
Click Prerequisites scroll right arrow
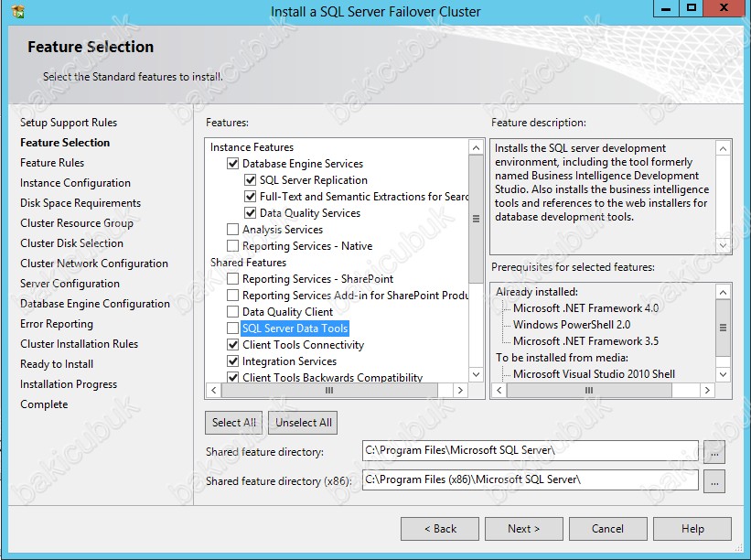click(x=707, y=391)
